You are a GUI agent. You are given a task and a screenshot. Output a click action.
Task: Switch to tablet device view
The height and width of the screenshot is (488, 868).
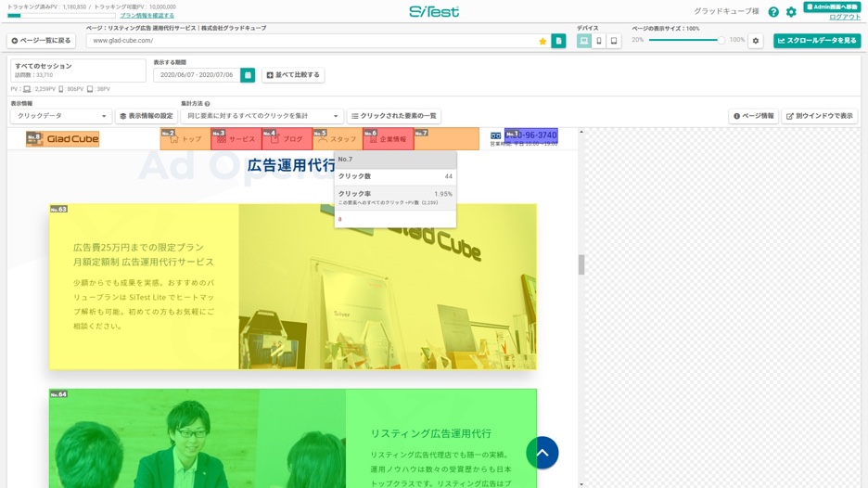tap(614, 41)
